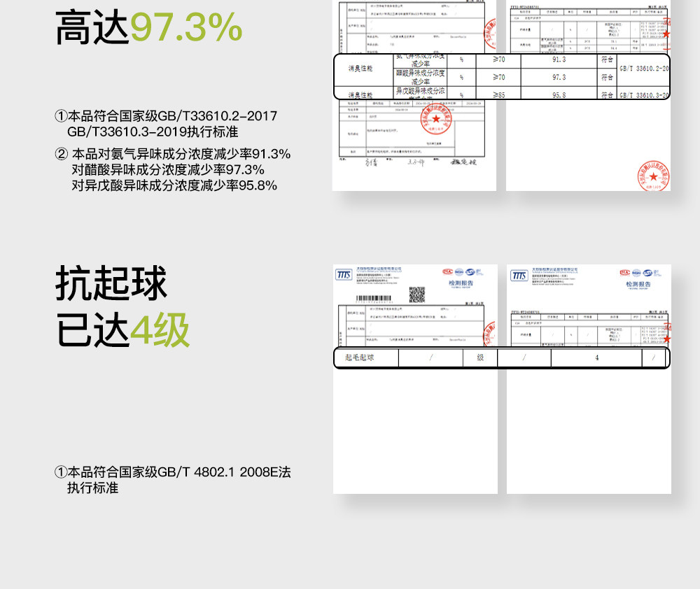Click the red CMA logo on the lower-left report
This screenshot has height=589, width=700.
[x=447, y=271]
